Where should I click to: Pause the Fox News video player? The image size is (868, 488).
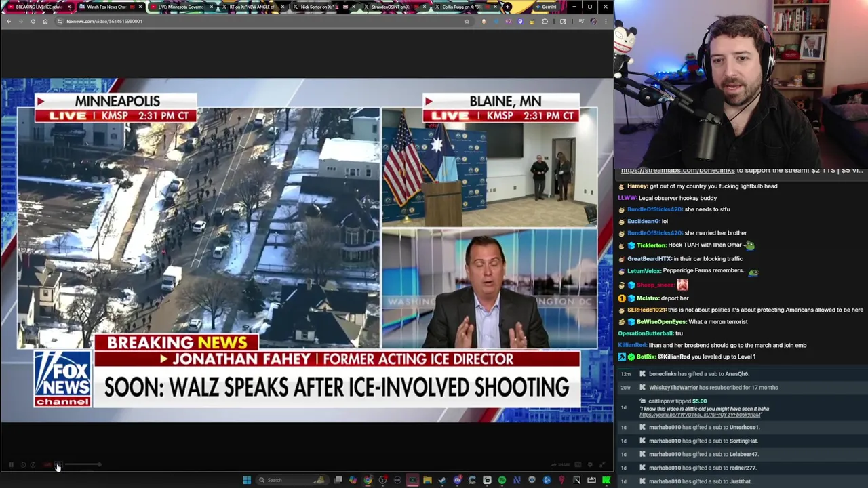click(12, 465)
